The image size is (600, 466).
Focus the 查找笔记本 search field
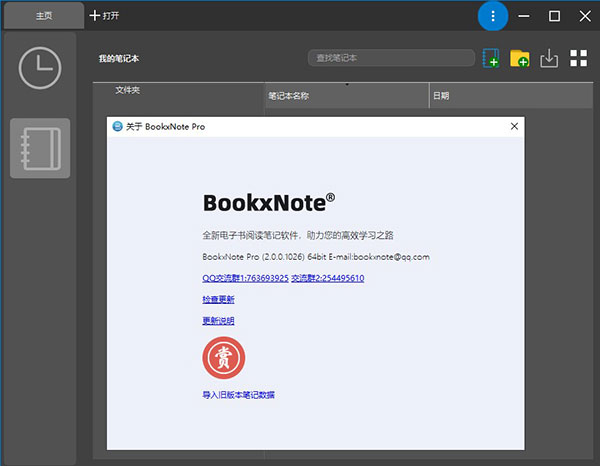coord(391,58)
